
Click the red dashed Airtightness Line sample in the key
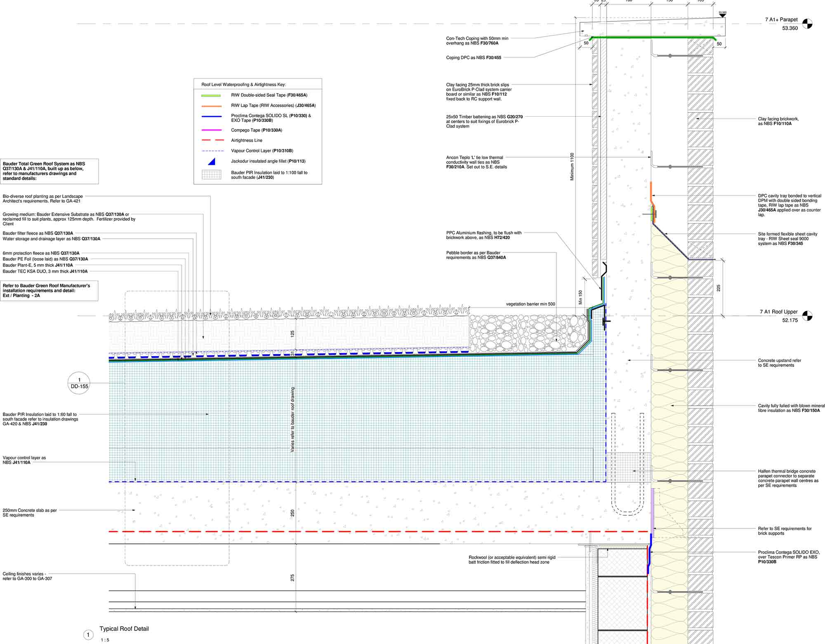click(212, 141)
